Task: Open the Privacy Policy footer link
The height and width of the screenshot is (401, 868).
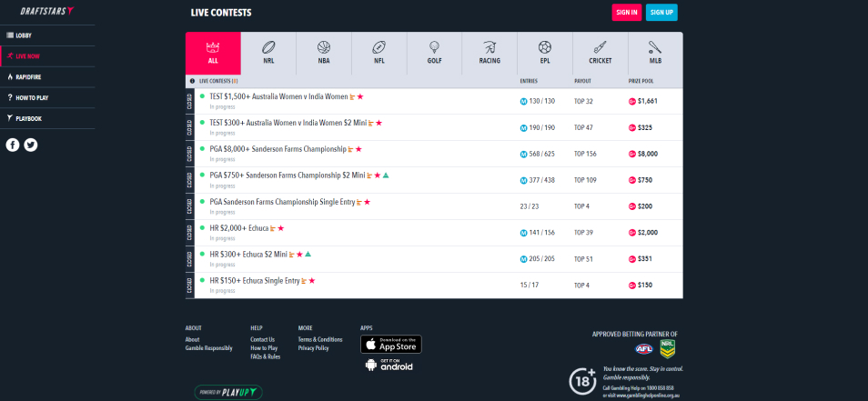Action: (x=313, y=348)
